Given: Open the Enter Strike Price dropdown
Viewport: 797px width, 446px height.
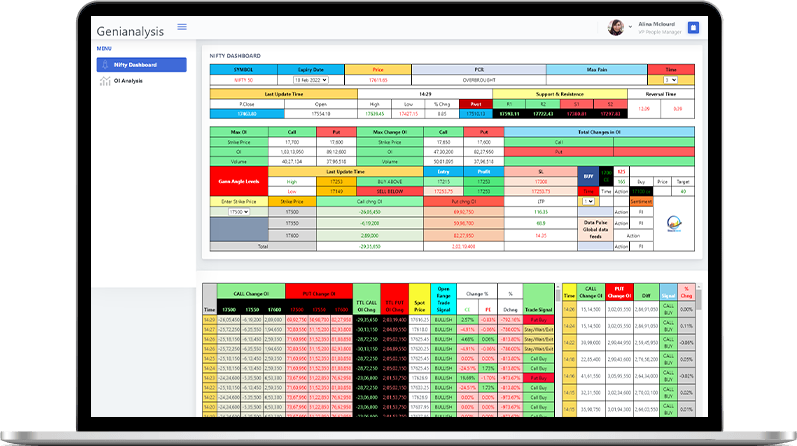Looking at the screenshot, I should tap(238, 212).
